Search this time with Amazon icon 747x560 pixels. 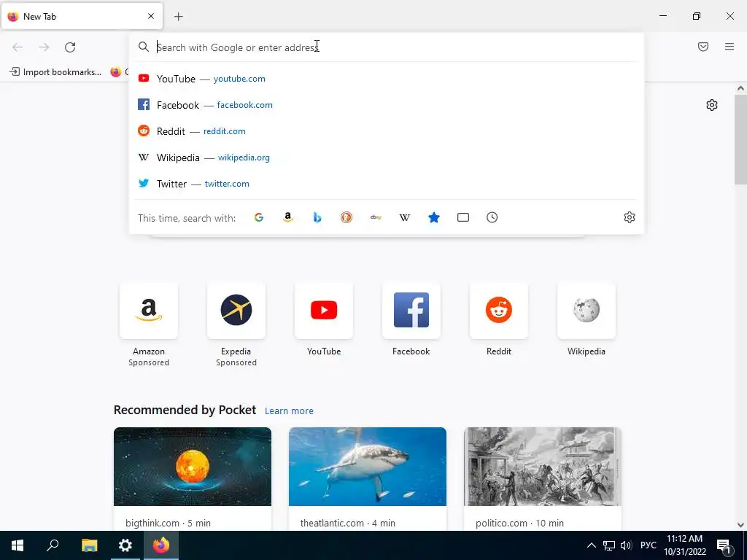coord(287,217)
